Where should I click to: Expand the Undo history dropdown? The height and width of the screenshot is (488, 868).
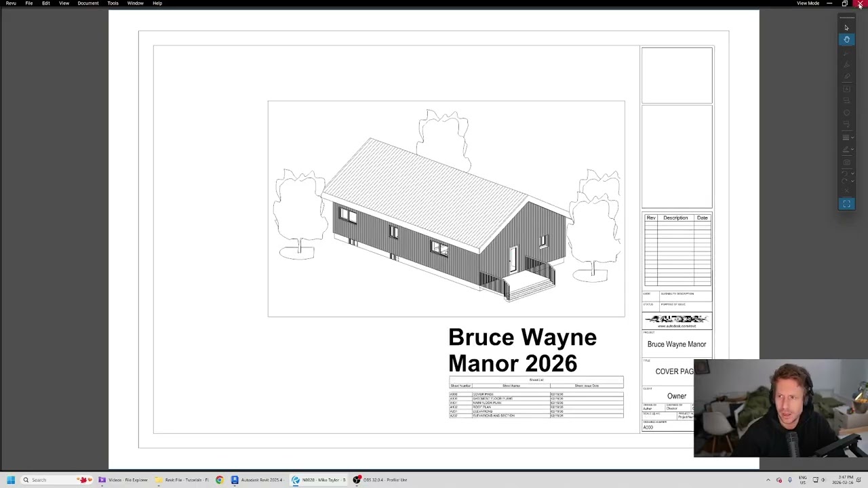[852, 174]
